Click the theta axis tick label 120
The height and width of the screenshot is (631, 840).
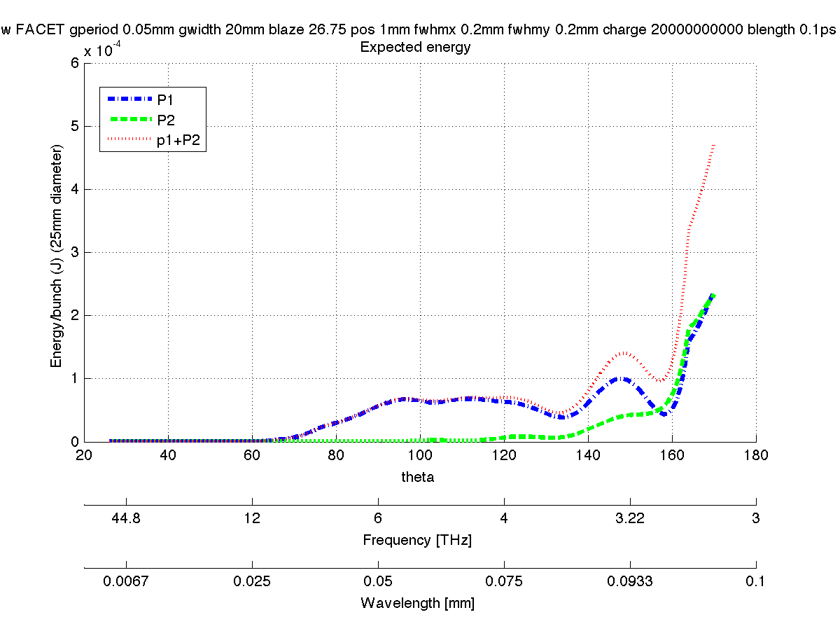[x=504, y=455]
